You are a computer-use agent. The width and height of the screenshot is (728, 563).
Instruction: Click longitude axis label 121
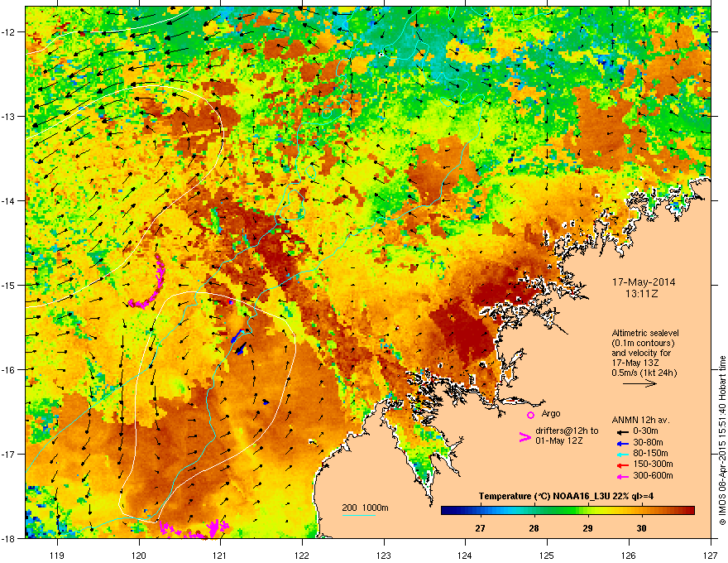point(220,555)
